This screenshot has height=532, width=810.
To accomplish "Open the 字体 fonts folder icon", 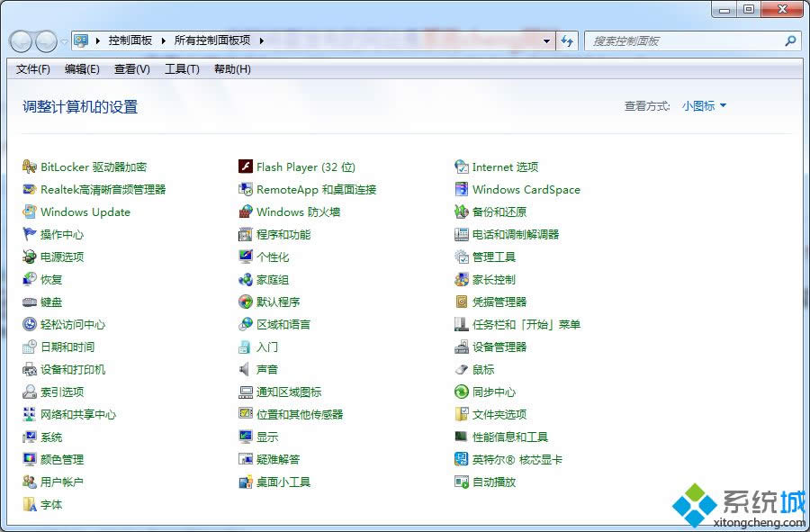I will [x=30, y=505].
